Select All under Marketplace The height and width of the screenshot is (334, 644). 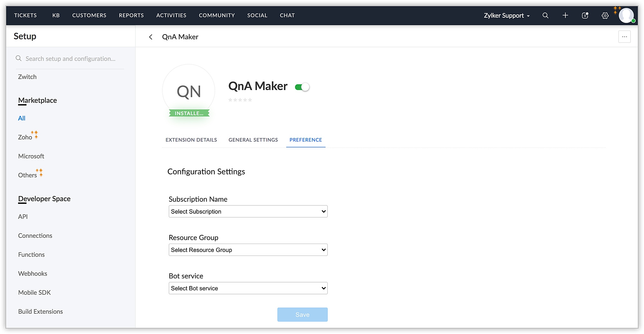point(22,118)
